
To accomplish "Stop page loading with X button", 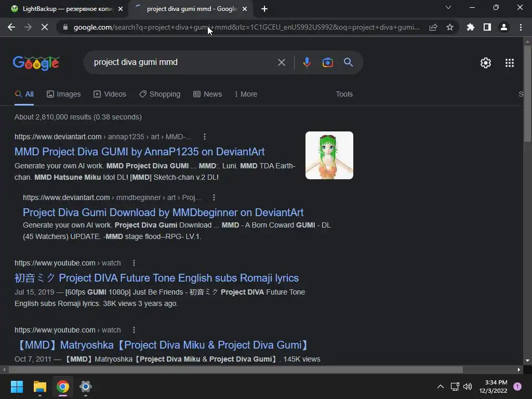I will [x=45, y=27].
